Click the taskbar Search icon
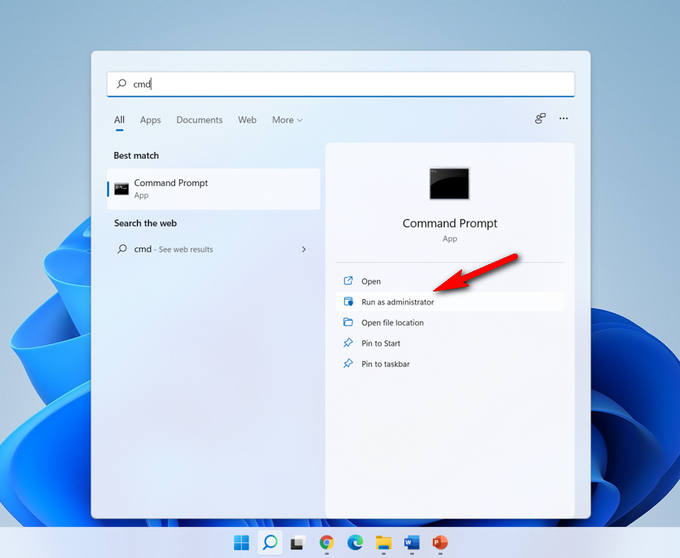Image resolution: width=680 pixels, height=558 pixels. pos(270,542)
